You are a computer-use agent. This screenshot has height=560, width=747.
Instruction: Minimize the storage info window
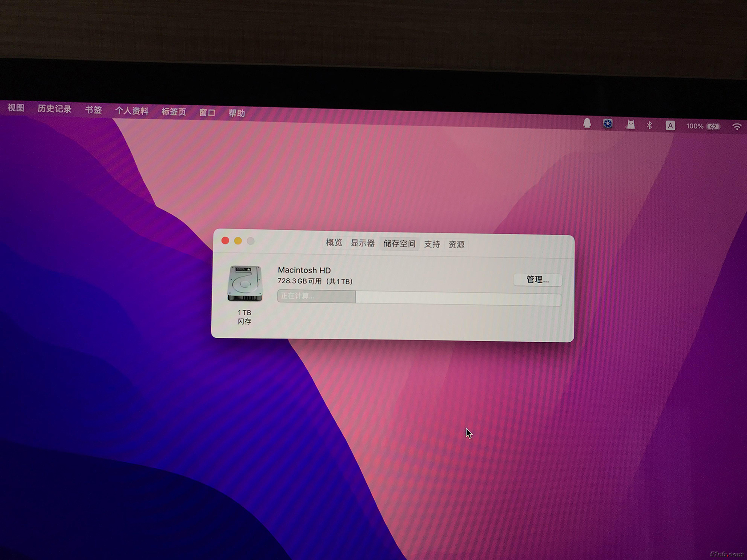tap(238, 240)
